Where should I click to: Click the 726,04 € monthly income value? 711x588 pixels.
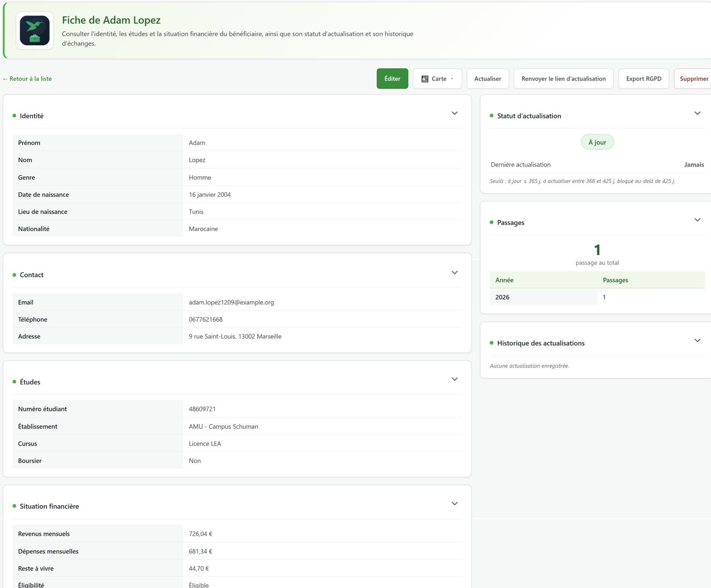200,534
